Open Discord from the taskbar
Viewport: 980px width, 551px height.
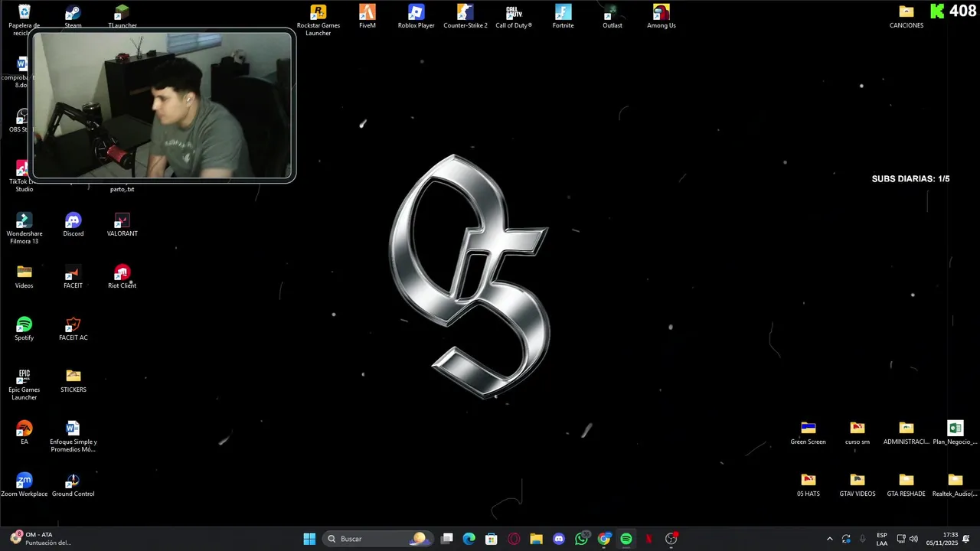coord(559,539)
